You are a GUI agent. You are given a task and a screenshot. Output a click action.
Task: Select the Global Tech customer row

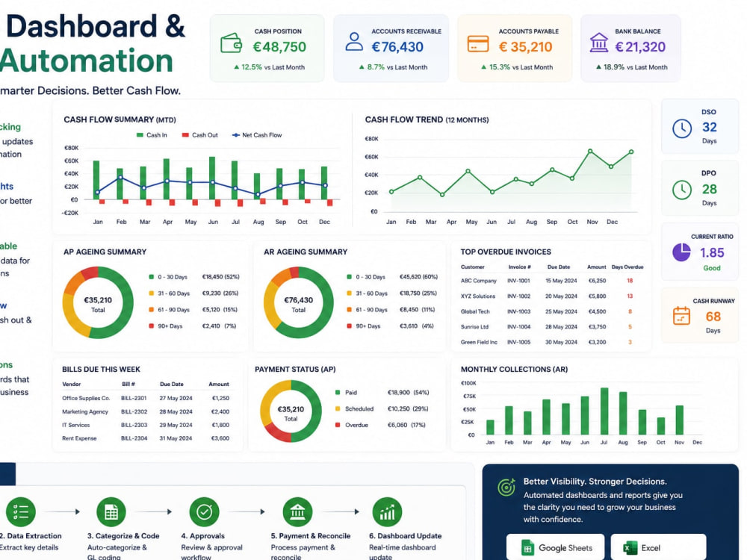click(552, 311)
